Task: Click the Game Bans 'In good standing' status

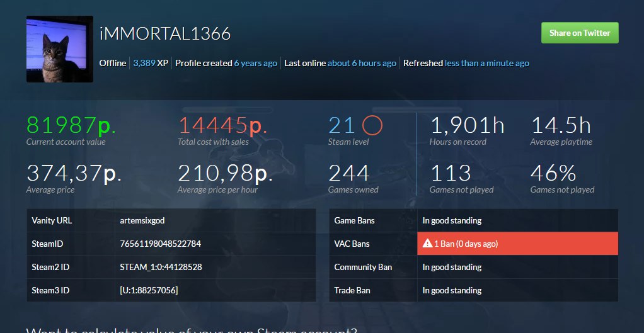Action: (452, 221)
